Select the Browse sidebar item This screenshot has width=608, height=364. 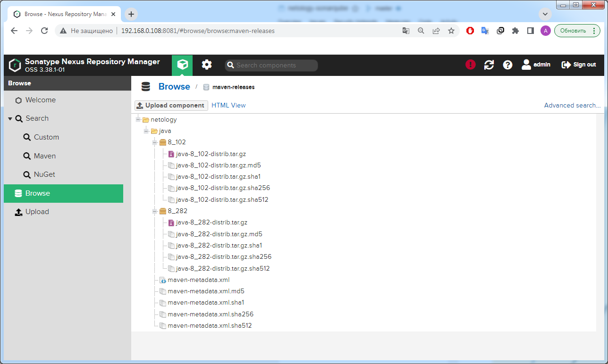coord(63,193)
